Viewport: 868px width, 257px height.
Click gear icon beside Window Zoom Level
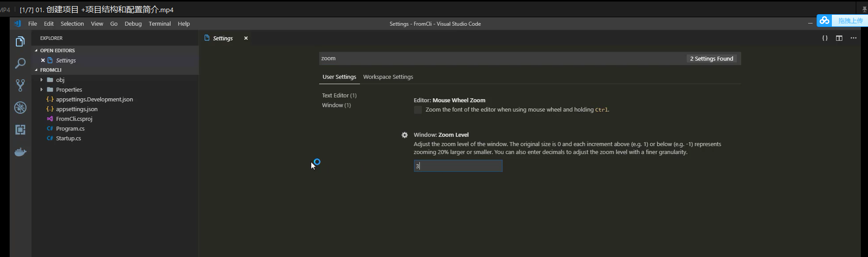click(404, 135)
